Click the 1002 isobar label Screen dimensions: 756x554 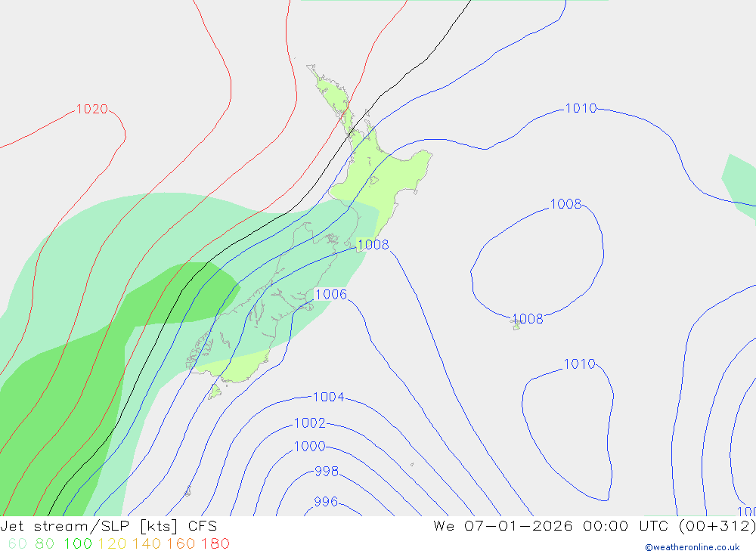click(x=309, y=422)
